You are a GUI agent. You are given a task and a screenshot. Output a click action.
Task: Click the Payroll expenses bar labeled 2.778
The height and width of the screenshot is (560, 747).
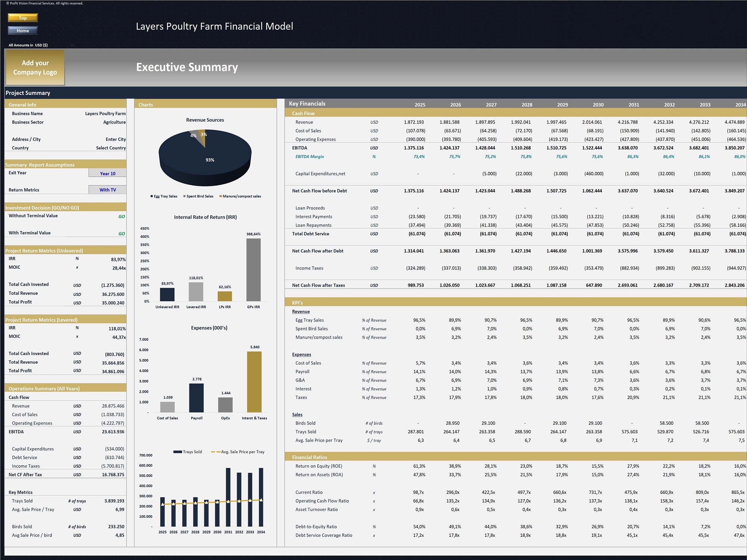(x=196, y=398)
